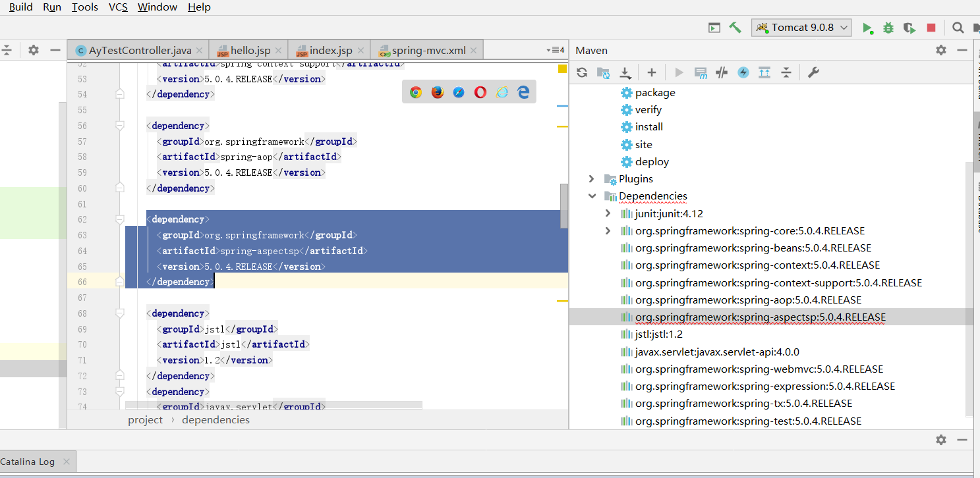This screenshot has height=478, width=980.
Task: Open the VCS menu
Action: (x=118, y=7)
